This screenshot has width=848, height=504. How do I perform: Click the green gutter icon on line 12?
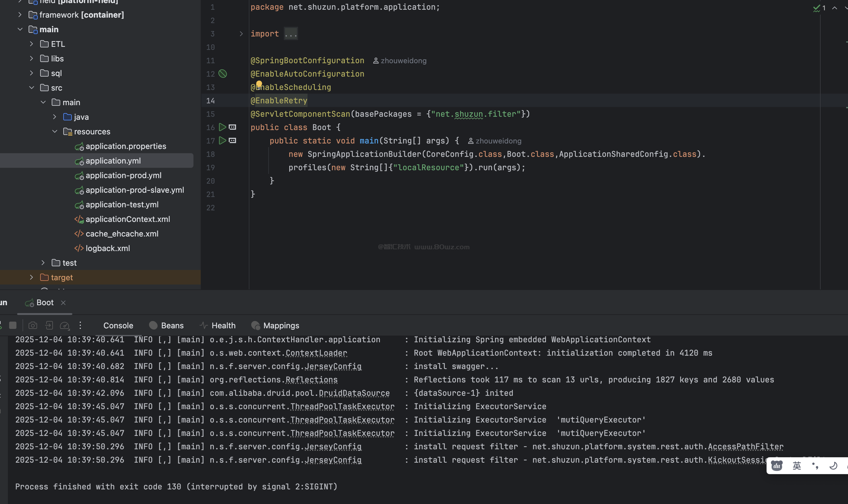point(223,74)
